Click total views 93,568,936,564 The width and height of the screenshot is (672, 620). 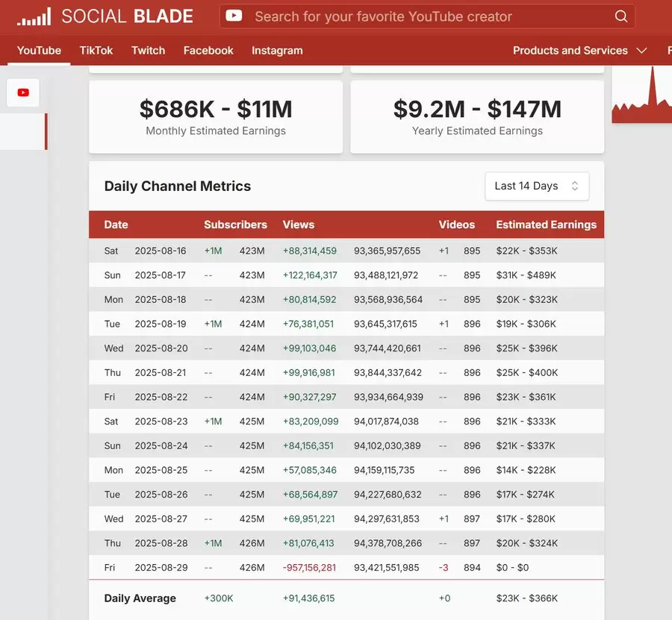click(388, 300)
